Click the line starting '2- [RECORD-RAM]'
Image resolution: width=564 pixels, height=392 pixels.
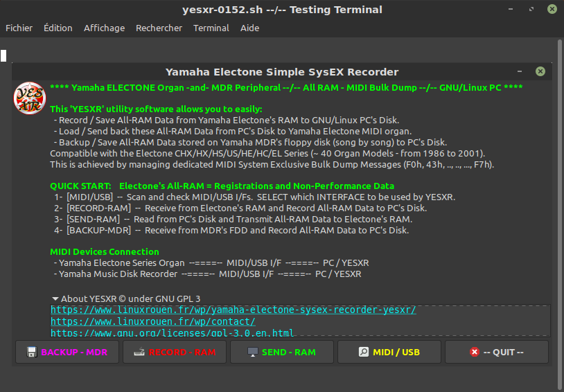(240, 208)
